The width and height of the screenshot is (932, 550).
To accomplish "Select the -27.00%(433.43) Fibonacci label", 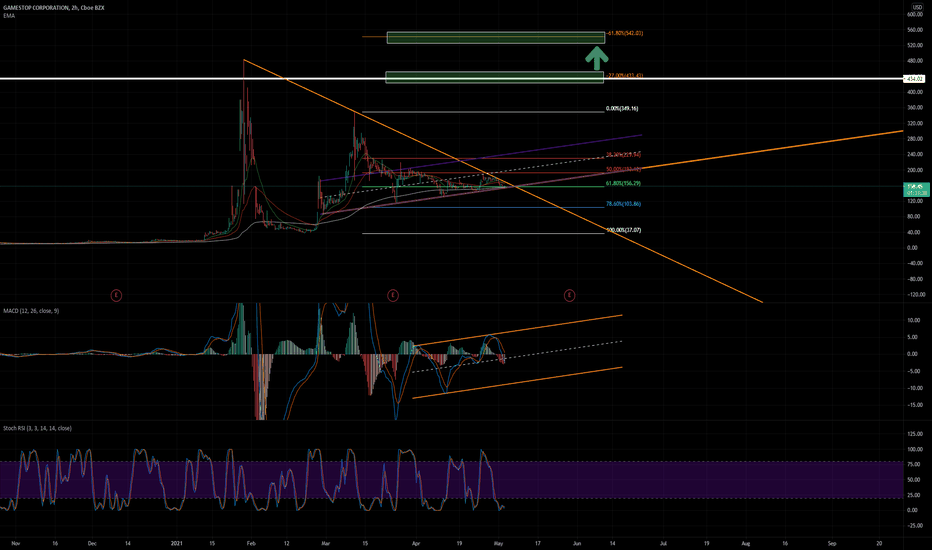I will click(x=625, y=76).
